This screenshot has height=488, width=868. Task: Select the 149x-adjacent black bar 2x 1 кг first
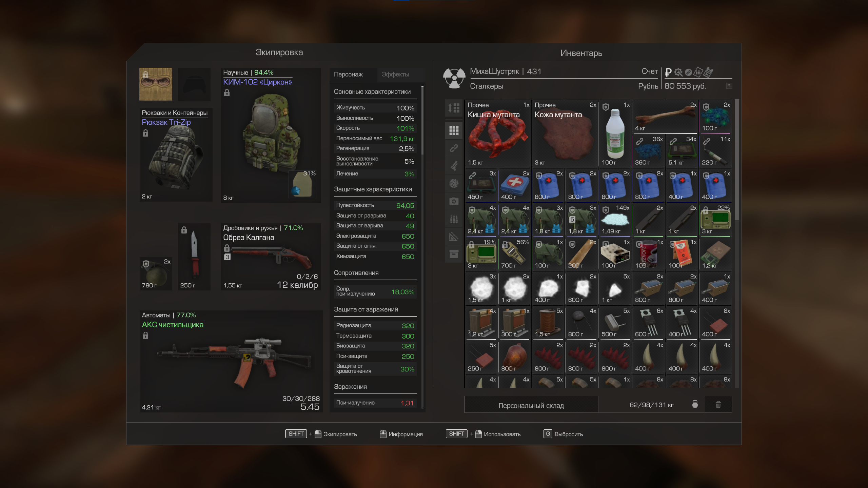click(x=648, y=220)
